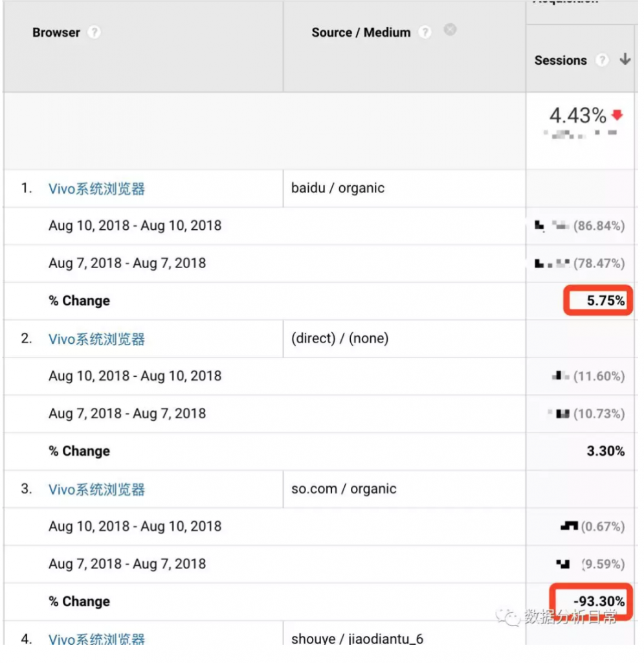
Task: Open the Vivo browser link in row 2
Action: coord(96,339)
